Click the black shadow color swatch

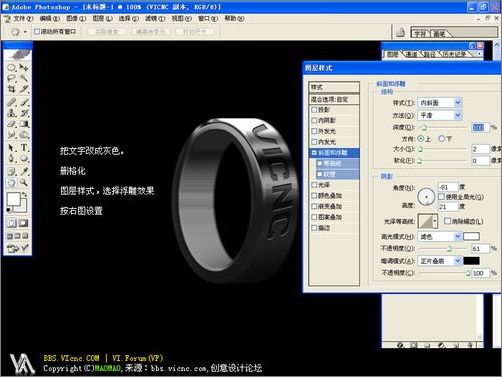coord(471,261)
